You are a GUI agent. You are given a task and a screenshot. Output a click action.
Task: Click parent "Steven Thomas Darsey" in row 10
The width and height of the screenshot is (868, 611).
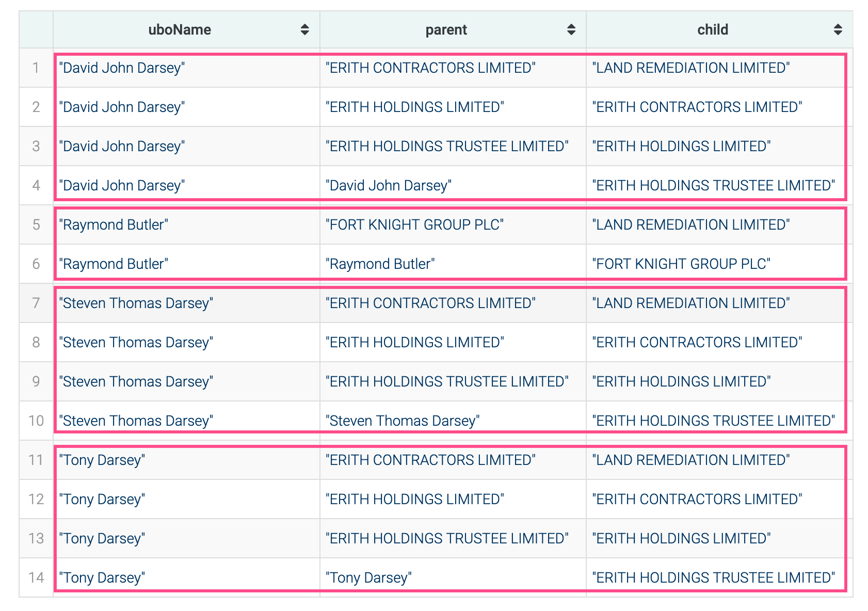[403, 421]
